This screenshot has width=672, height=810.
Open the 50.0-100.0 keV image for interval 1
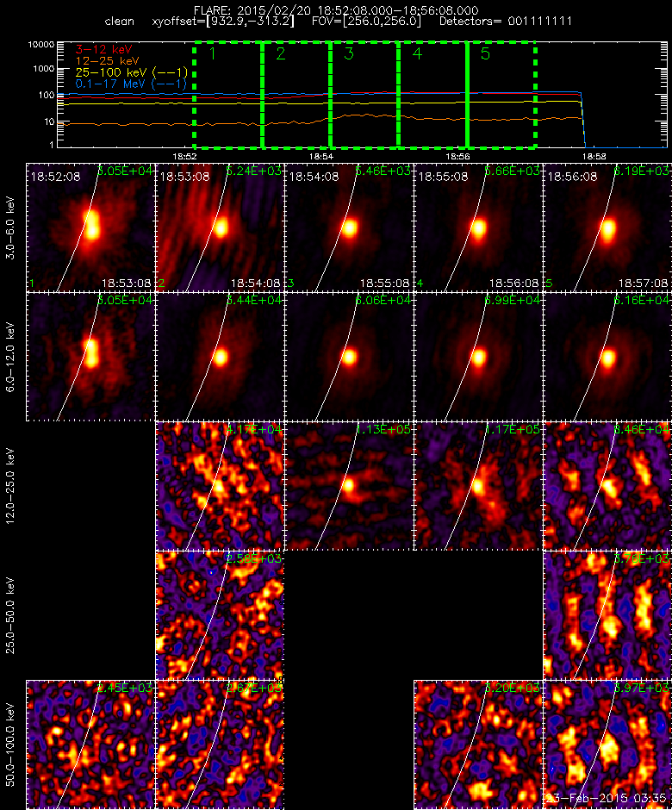tap(90, 745)
